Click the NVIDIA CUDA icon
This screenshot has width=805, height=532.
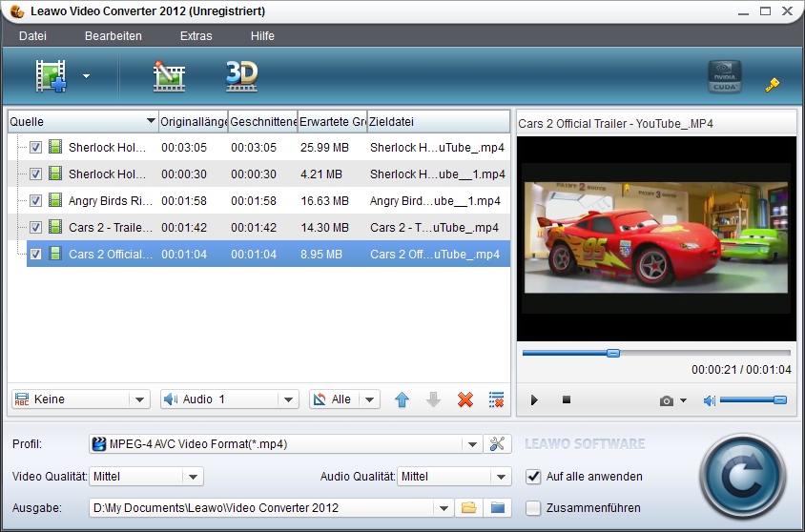pos(724,77)
